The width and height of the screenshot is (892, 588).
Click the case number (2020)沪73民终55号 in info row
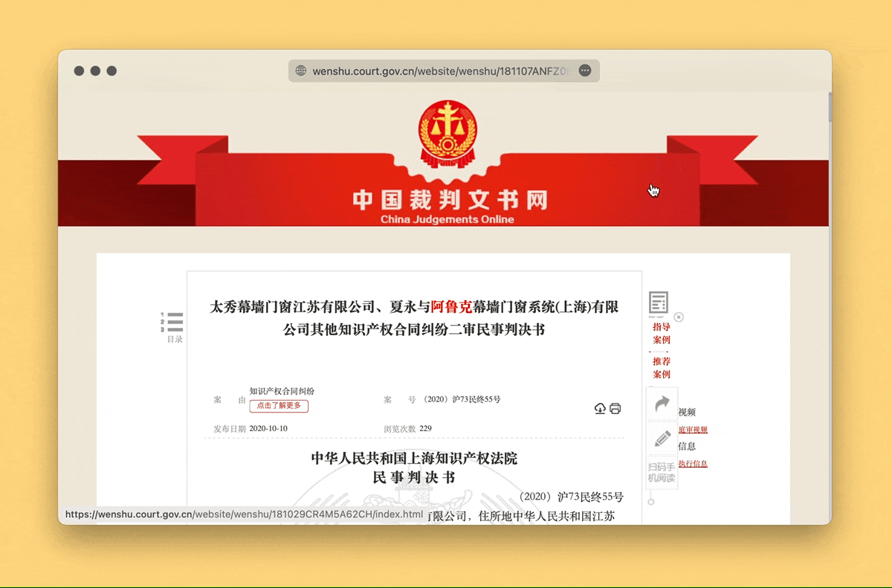click(462, 399)
